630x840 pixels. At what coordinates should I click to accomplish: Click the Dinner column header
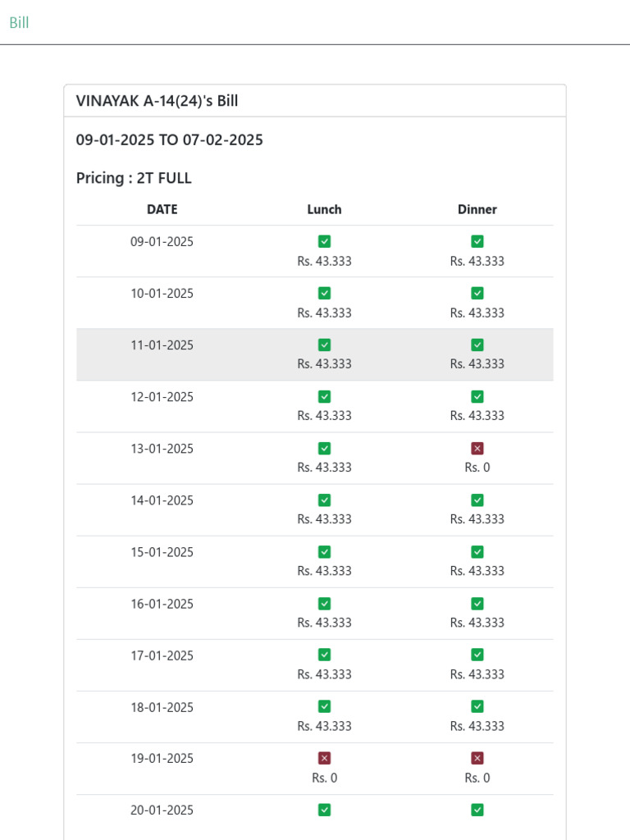(x=477, y=209)
